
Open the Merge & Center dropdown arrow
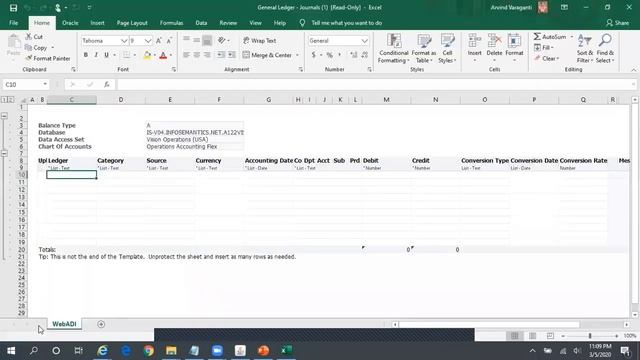[297, 55]
